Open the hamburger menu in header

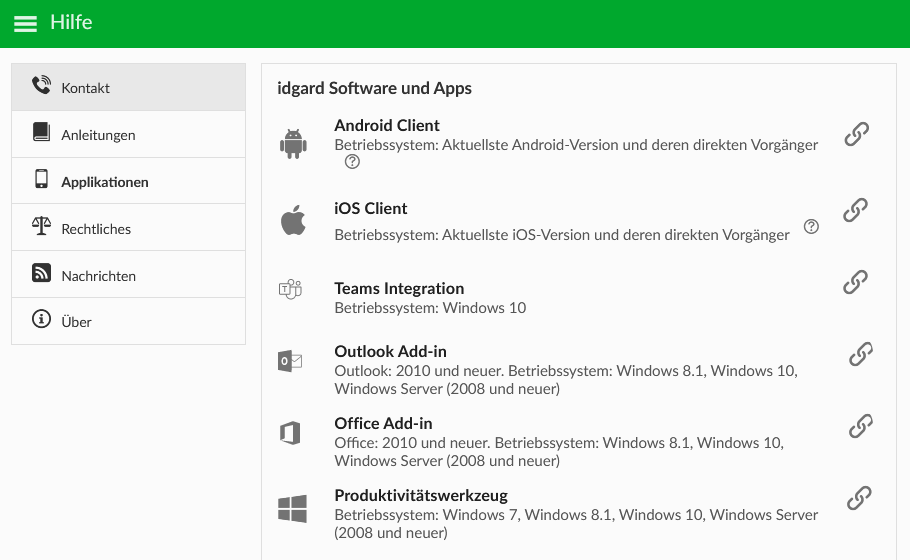[25, 23]
